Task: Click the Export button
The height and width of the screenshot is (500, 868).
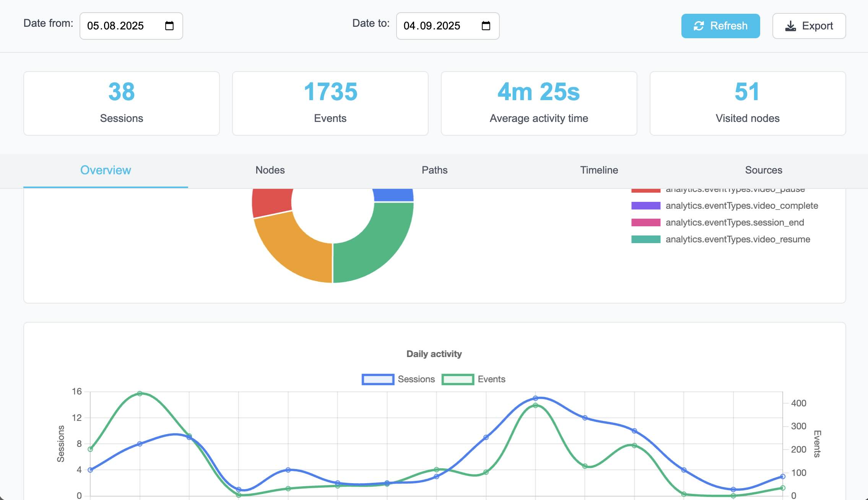Action: [x=809, y=26]
